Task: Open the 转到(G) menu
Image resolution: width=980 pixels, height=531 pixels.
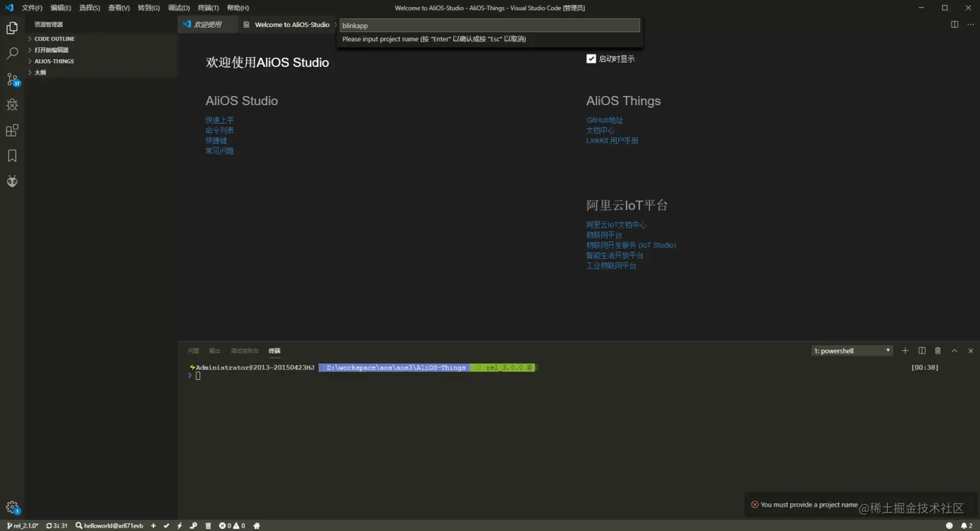Action: (x=149, y=8)
